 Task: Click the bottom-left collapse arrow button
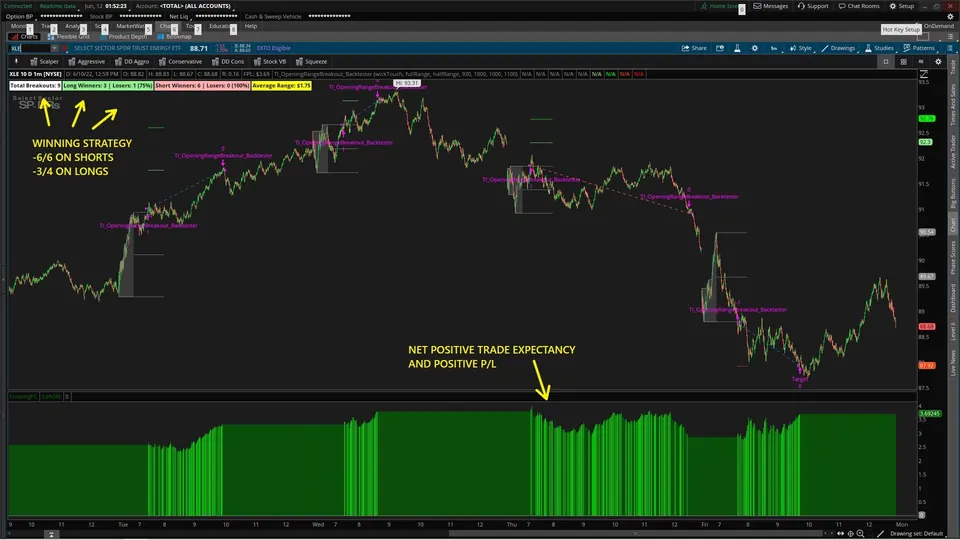point(51,534)
